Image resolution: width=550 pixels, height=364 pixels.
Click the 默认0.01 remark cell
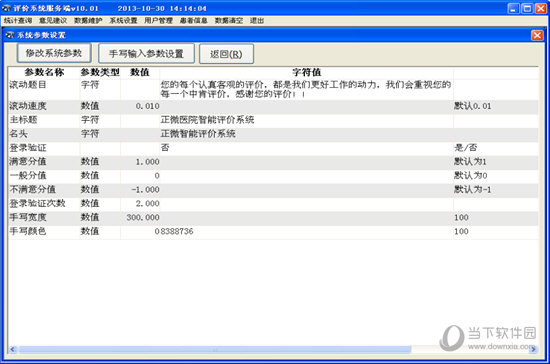click(x=472, y=106)
